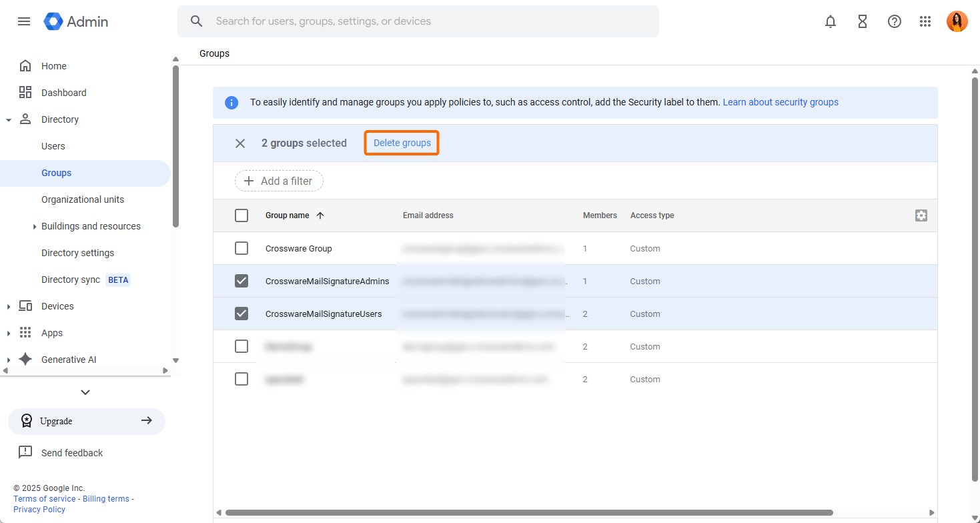Open the hourglass tasks icon
Viewport: 980px width, 523px height.
tap(863, 21)
